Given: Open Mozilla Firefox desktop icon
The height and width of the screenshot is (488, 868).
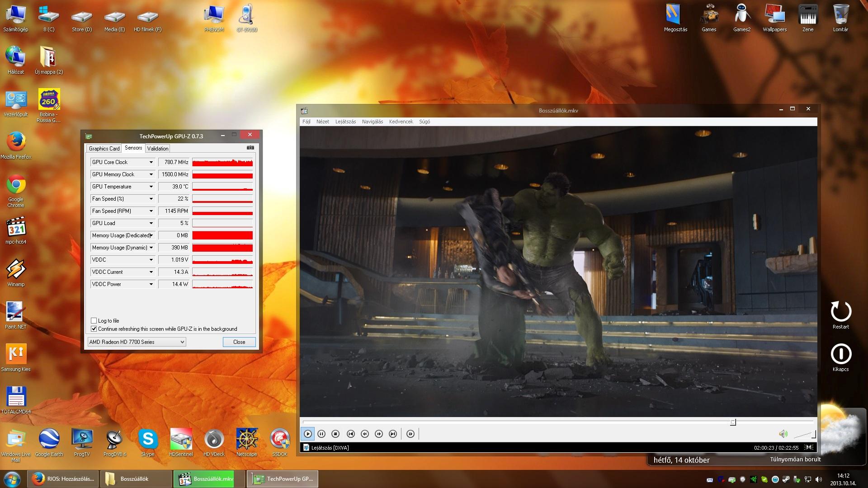Looking at the screenshot, I should tap(16, 146).
